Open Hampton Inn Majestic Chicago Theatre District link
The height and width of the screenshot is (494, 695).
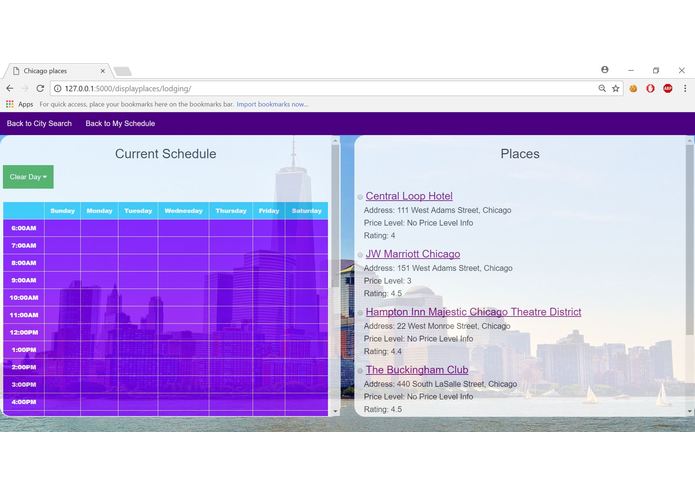click(473, 312)
